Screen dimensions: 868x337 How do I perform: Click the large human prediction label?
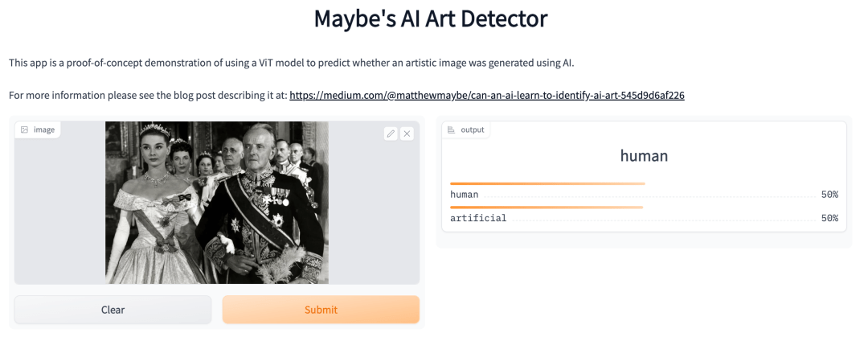(644, 156)
